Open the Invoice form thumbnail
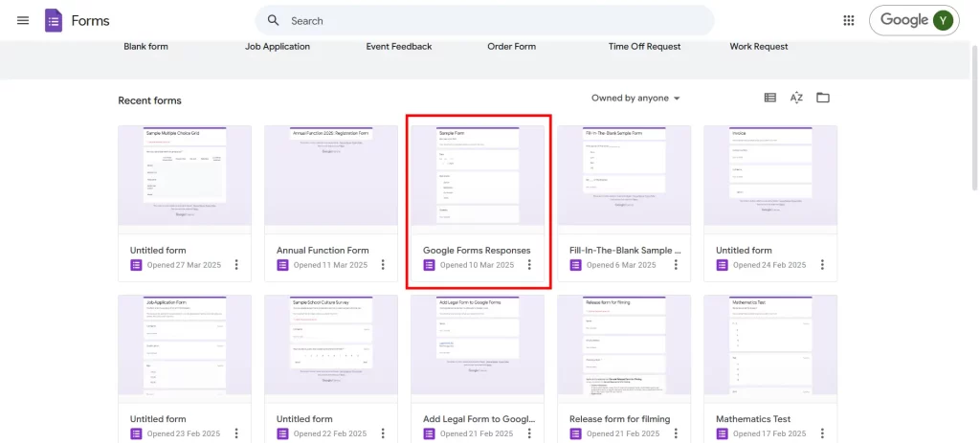This screenshot has height=443, width=980. pos(770,176)
